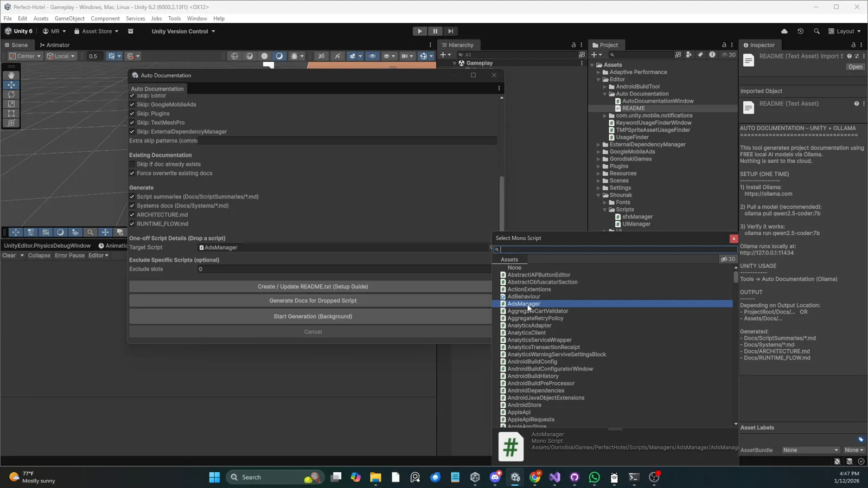
Task: Click Start Generation (Background) button
Action: (312, 316)
